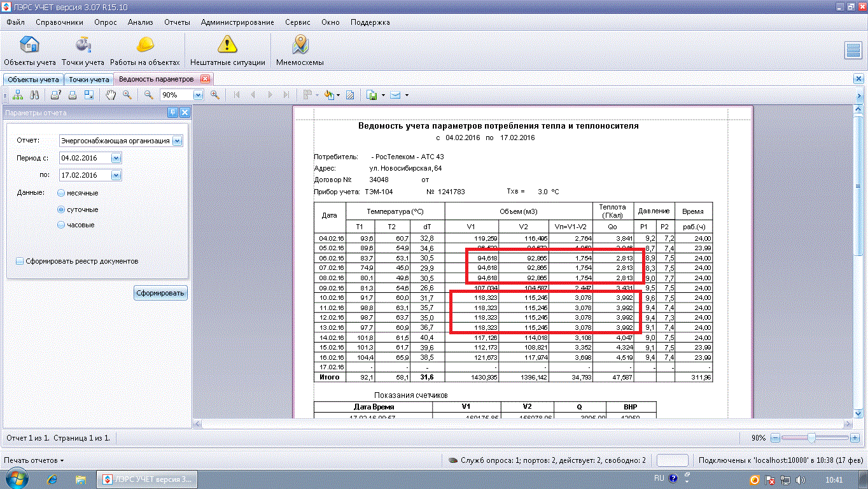Click zoom slider plus button
This screenshot has width=868, height=489.
coord(854,438)
